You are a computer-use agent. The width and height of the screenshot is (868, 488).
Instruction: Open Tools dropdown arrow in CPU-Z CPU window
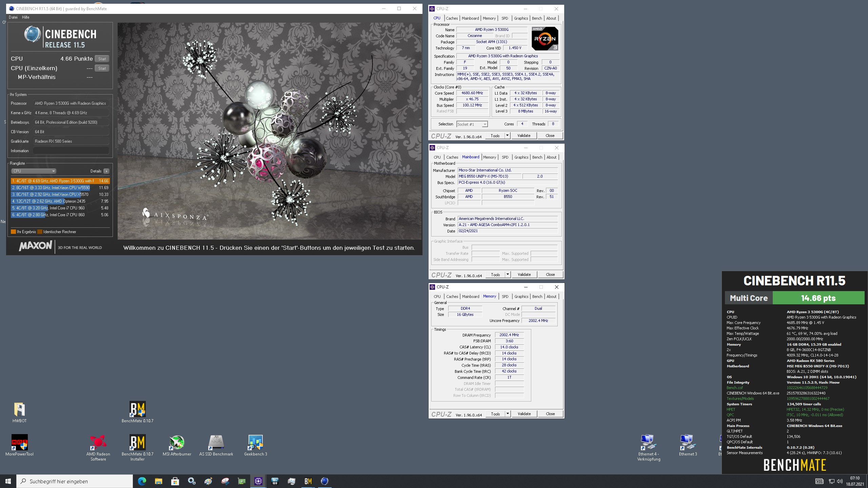[x=507, y=136]
